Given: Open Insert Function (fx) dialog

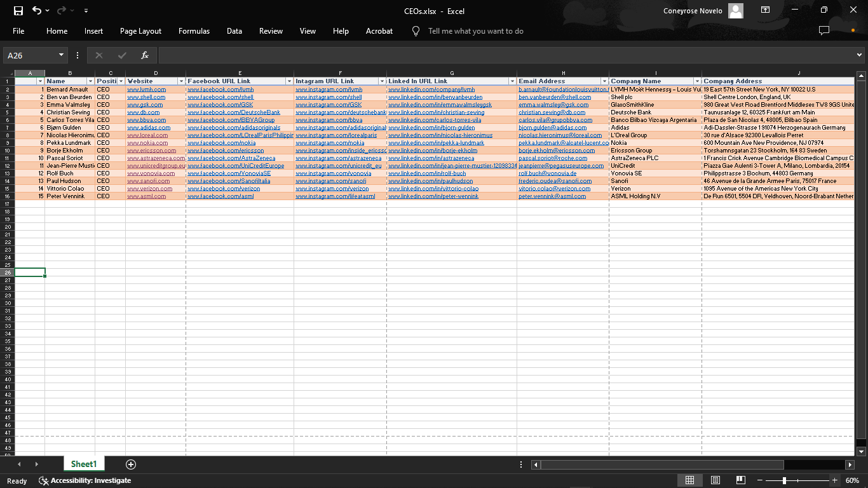Looking at the screenshot, I should [145, 55].
